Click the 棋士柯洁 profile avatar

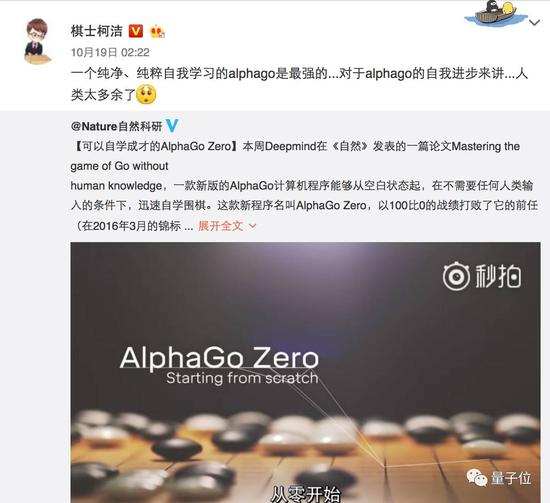click(36, 41)
